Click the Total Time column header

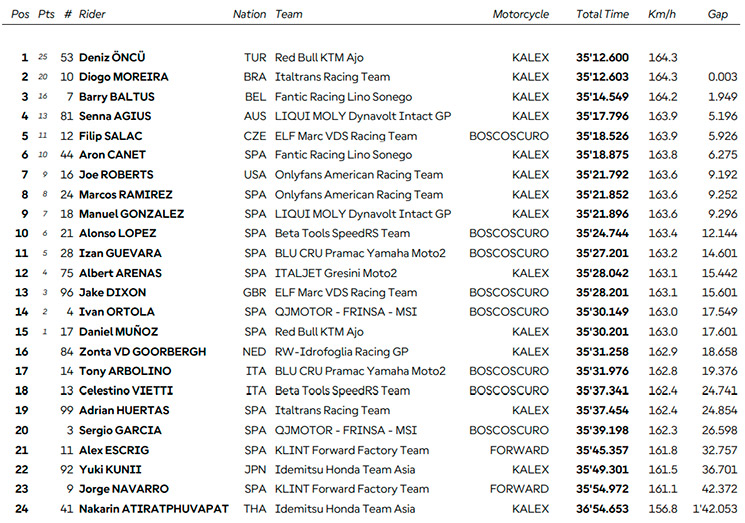point(602,15)
